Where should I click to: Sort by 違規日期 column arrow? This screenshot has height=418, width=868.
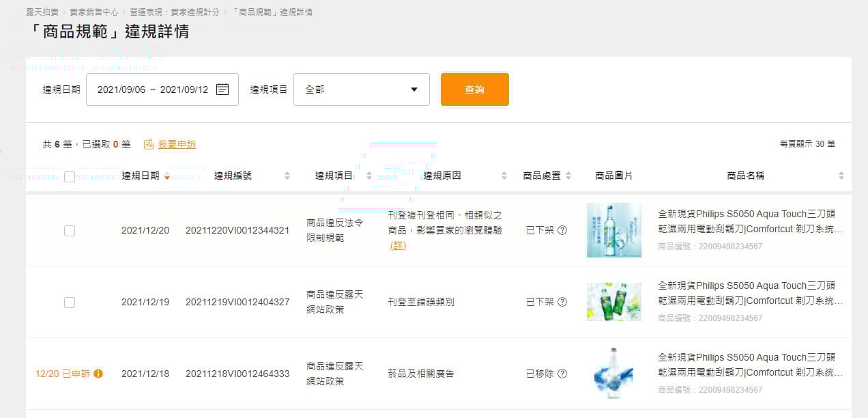167,176
